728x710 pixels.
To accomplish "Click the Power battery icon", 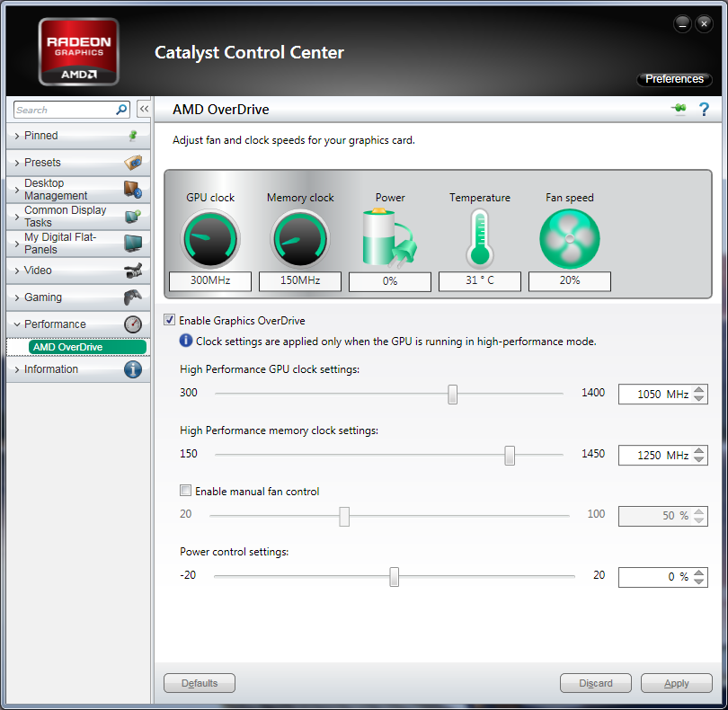I will point(389,238).
